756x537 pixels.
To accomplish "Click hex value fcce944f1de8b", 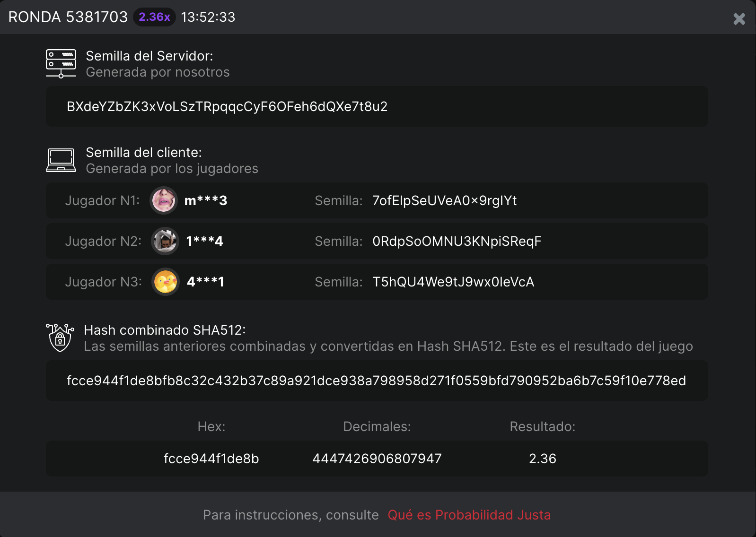I will tap(211, 459).
